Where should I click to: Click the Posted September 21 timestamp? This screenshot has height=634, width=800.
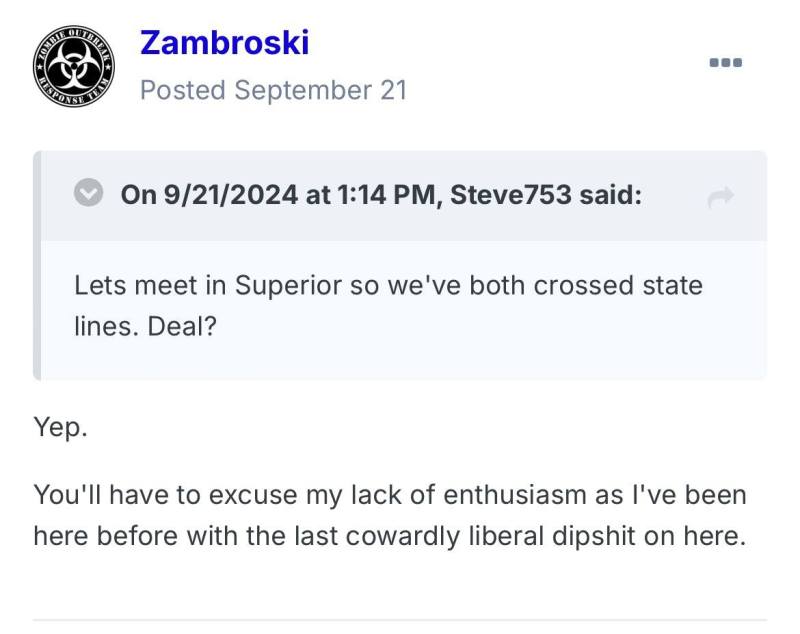273,90
